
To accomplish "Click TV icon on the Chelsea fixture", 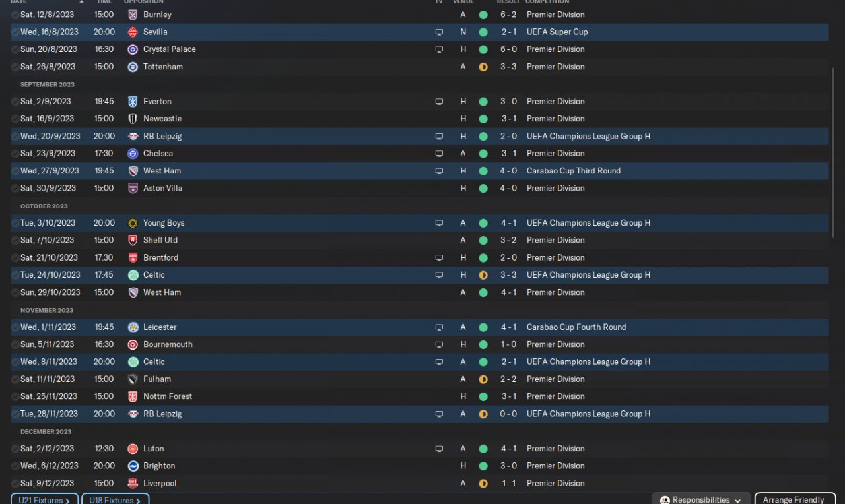I will coord(439,154).
